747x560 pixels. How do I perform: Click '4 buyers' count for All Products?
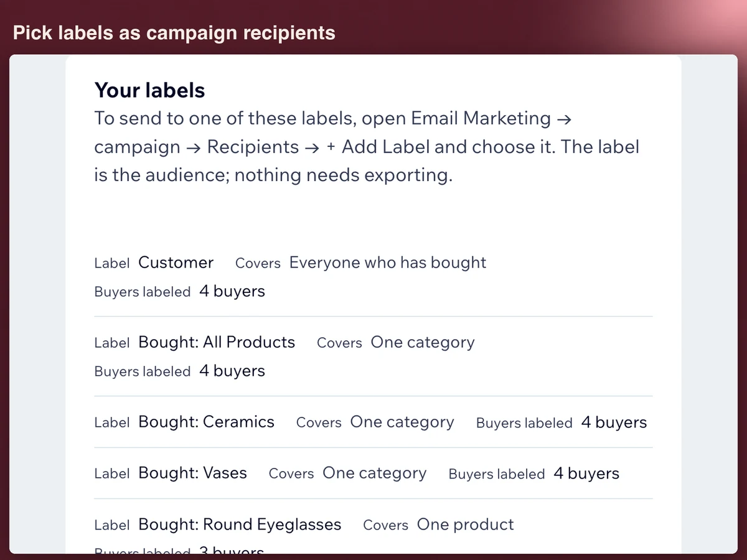click(x=232, y=371)
